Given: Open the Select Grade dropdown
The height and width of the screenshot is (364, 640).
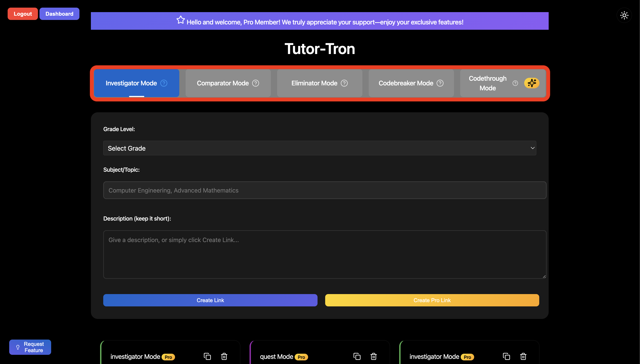Looking at the screenshot, I should pyautogui.click(x=319, y=148).
